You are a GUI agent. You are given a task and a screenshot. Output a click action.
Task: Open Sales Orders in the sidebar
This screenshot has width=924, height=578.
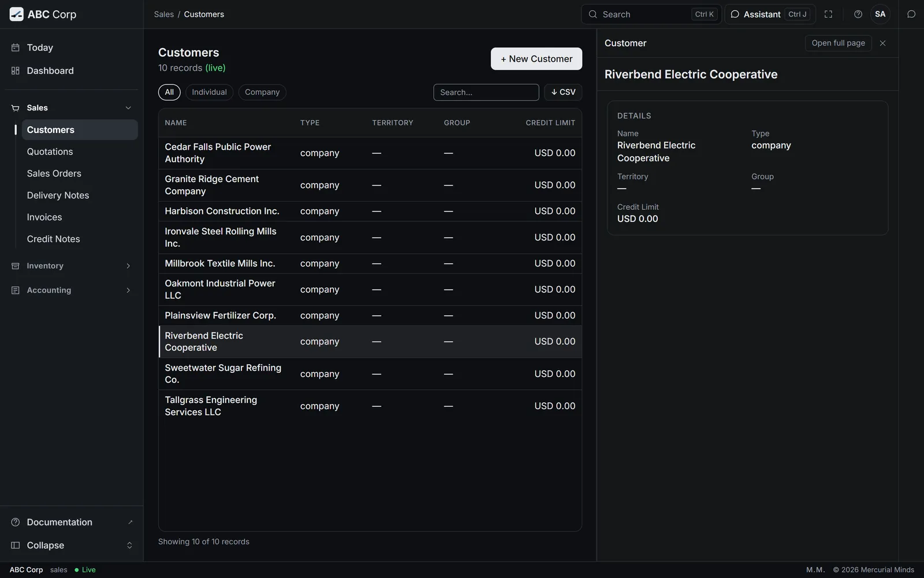tap(80, 173)
